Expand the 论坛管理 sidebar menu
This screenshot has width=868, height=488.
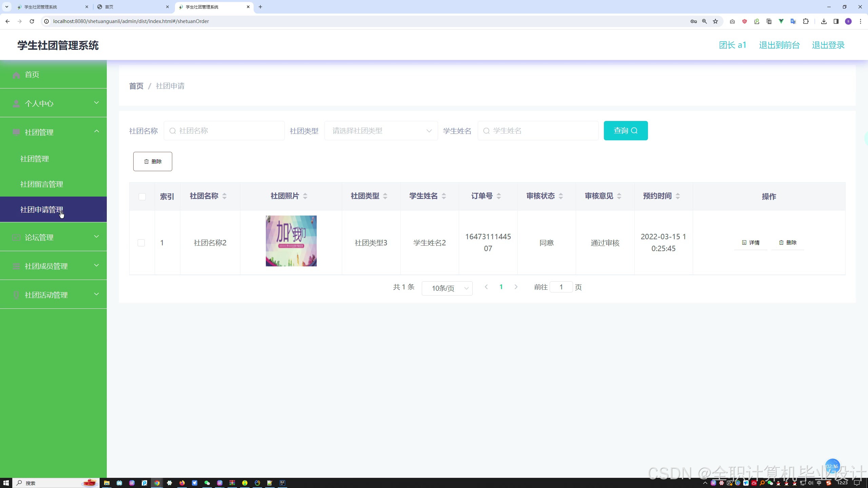pyautogui.click(x=54, y=237)
